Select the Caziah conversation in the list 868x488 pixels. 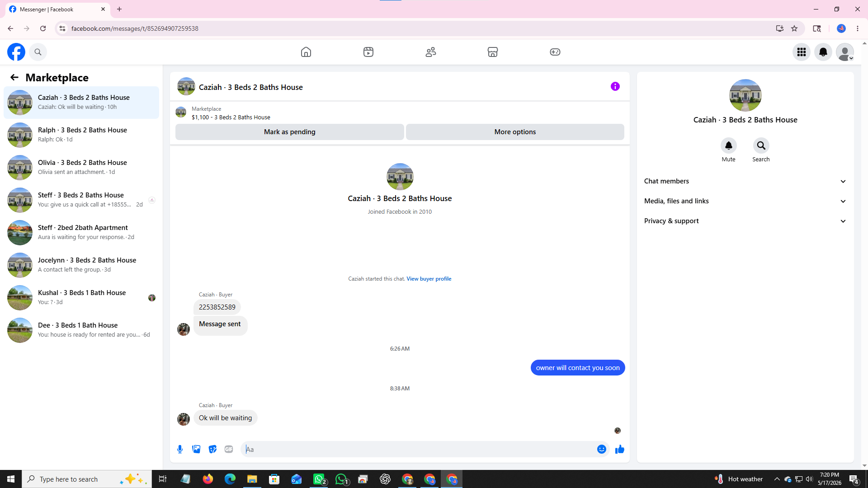coord(81,103)
